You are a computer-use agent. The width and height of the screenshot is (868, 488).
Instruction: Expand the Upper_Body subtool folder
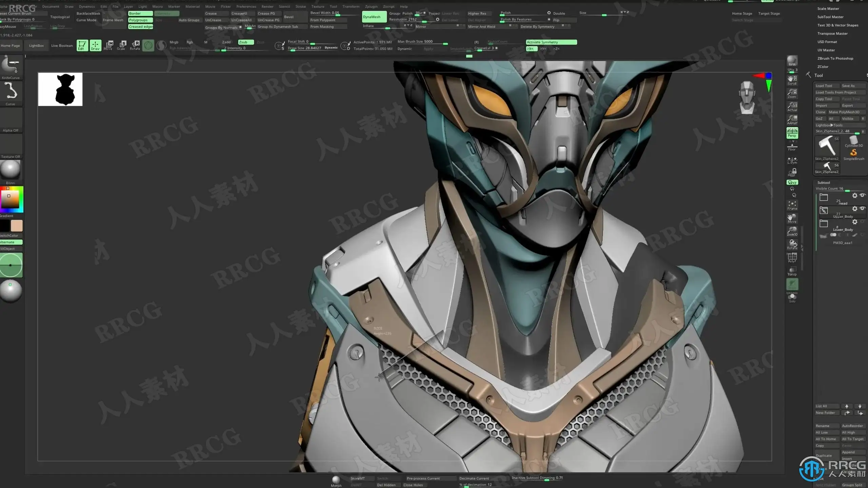pos(824,210)
